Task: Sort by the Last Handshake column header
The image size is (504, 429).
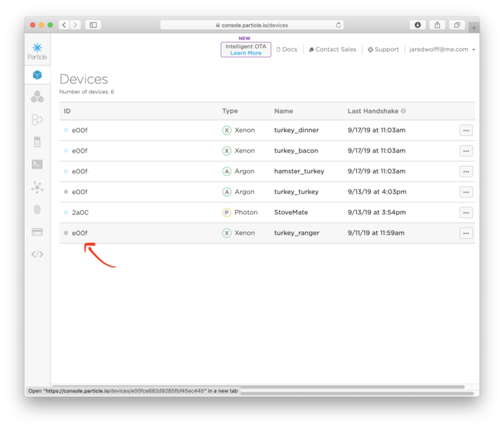Action: [373, 111]
